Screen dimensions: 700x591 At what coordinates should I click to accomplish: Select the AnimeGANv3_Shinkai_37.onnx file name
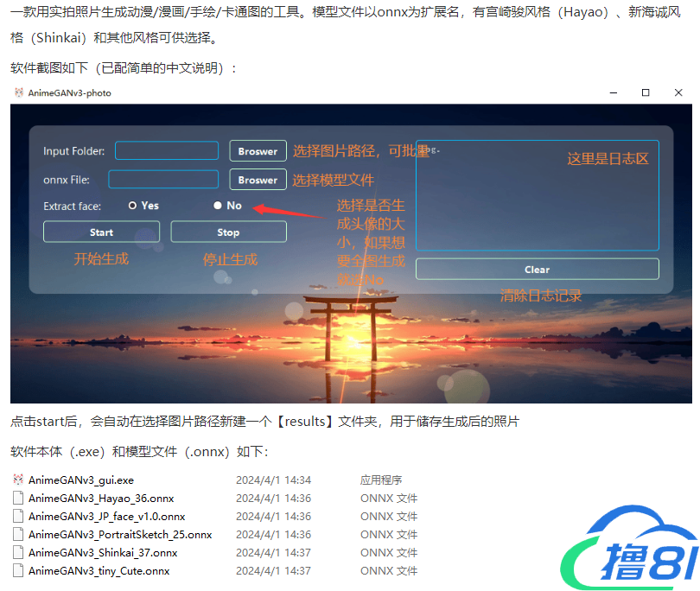coord(103,553)
